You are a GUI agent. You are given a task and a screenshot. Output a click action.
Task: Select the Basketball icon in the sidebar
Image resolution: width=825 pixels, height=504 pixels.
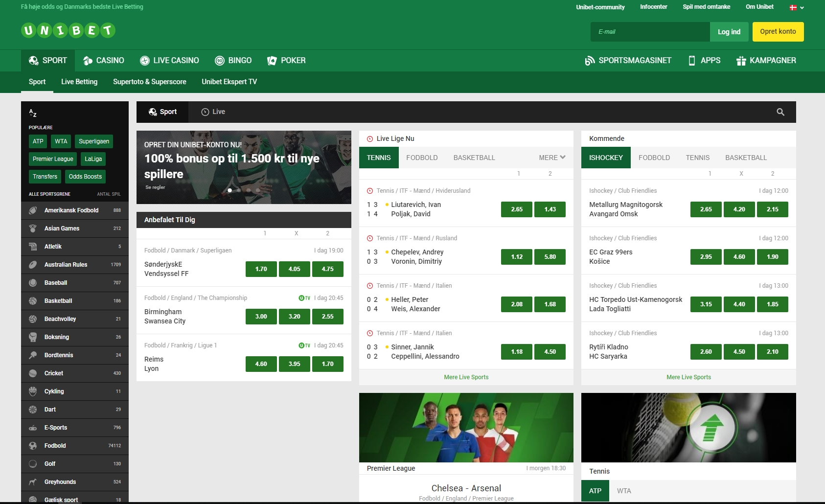(x=32, y=300)
